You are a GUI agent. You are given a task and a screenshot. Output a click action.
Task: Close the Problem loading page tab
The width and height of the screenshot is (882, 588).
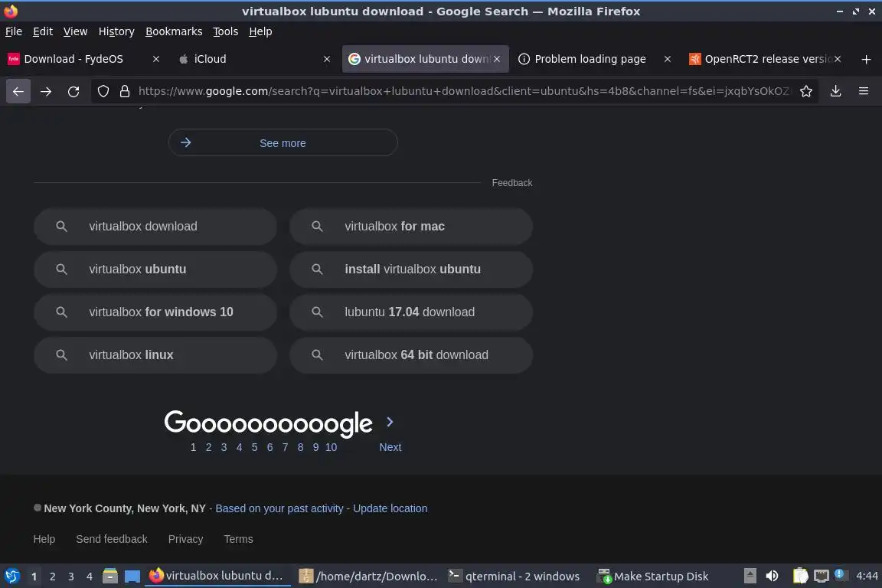667,59
